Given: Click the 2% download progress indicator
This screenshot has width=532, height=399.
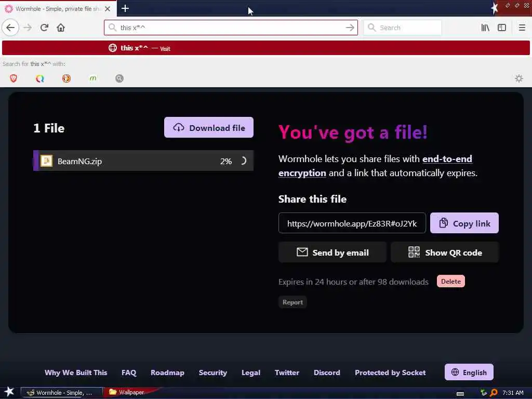Looking at the screenshot, I should 226,161.
